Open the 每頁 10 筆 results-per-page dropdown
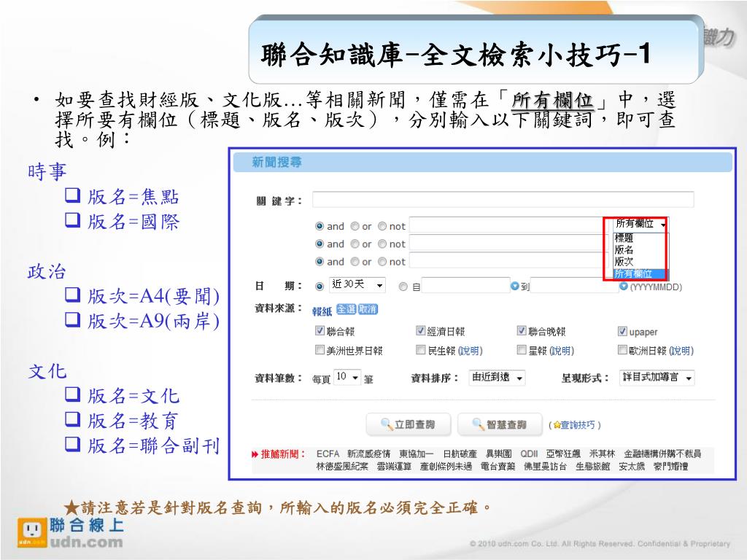Screen dimensions: 747x560 point(347,378)
